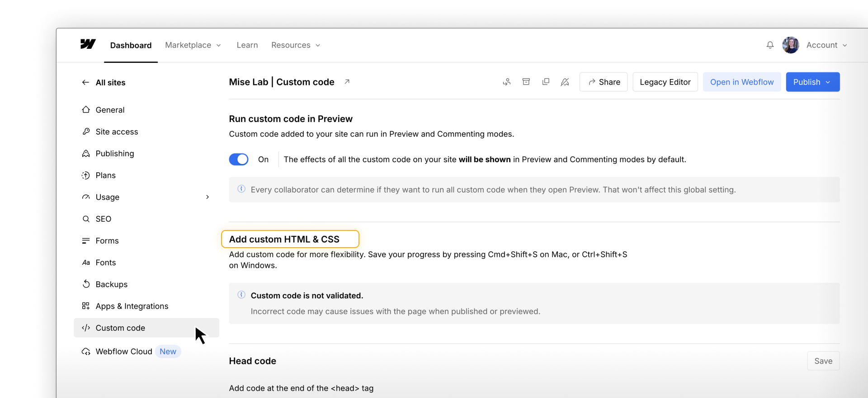Click the Publishing rocket icon

click(x=86, y=154)
